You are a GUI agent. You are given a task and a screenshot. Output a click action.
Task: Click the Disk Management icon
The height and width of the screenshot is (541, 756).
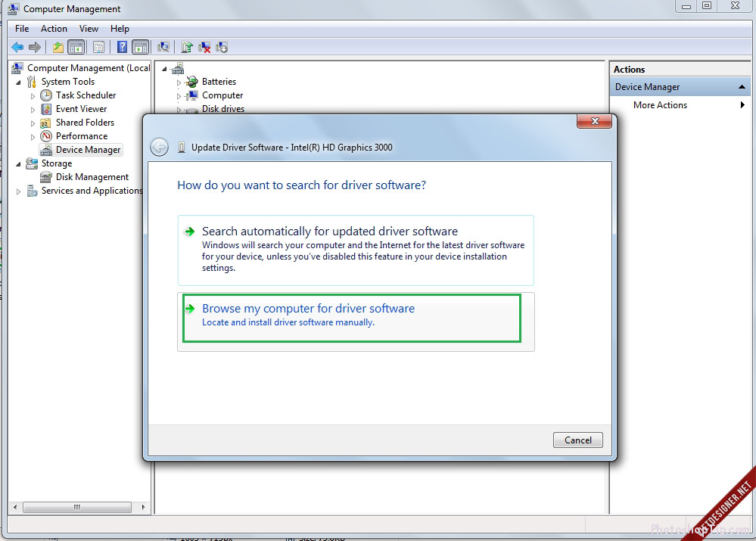46,177
